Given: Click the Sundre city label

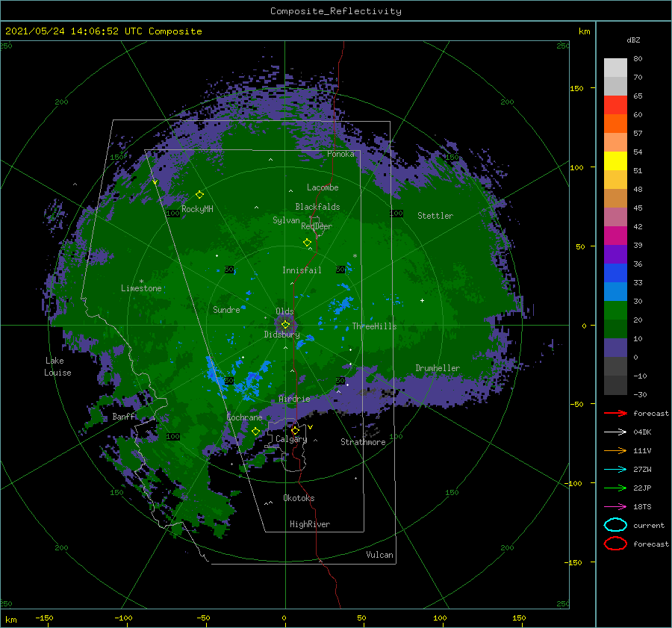Looking at the screenshot, I should pos(226,310).
